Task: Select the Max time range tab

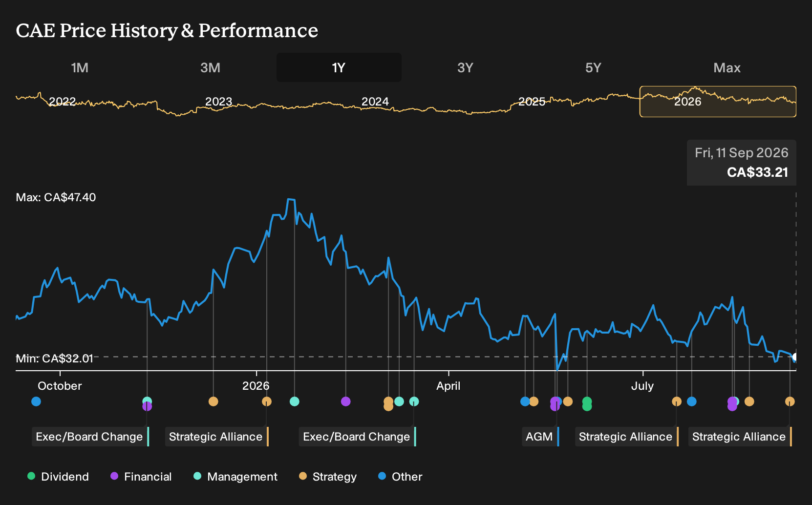Action: click(x=727, y=67)
